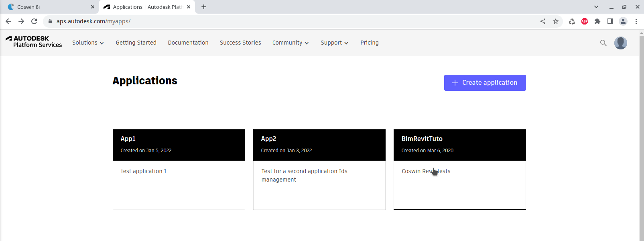Image resolution: width=644 pixels, height=241 pixels.
Task: Toggle the browser side panel icon
Action: point(610,21)
